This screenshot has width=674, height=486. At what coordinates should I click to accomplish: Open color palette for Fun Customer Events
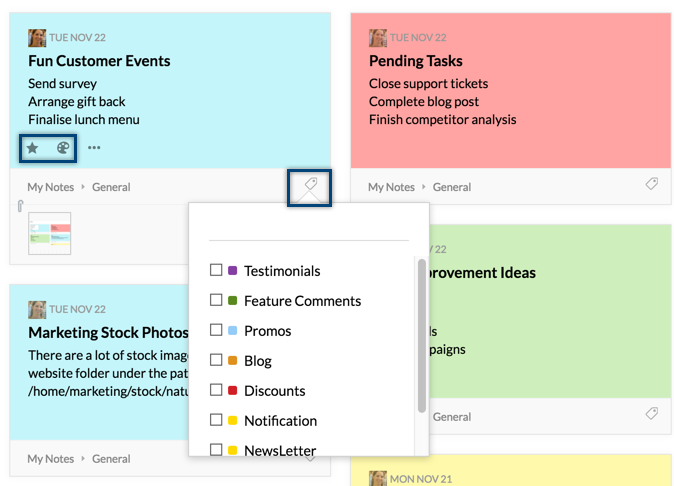point(63,148)
